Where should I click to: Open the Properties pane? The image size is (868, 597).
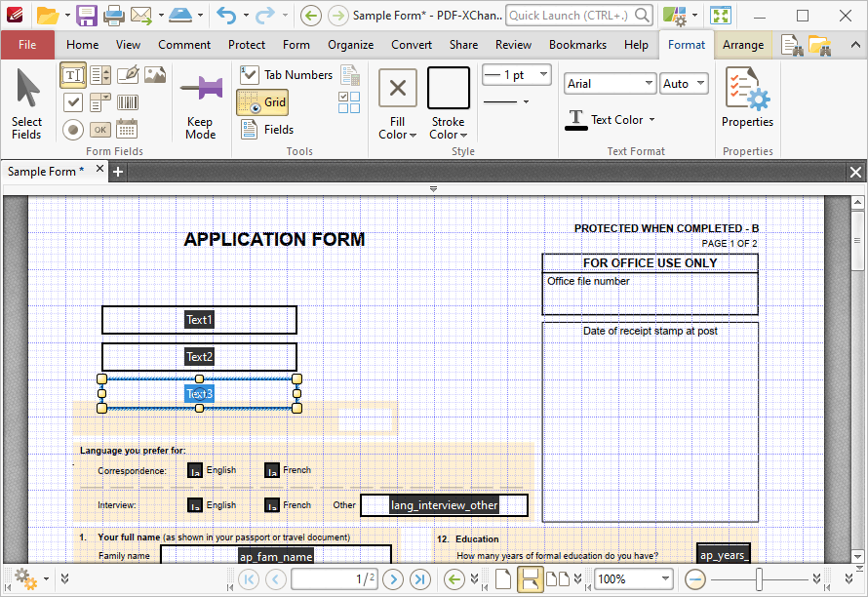coord(747,98)
